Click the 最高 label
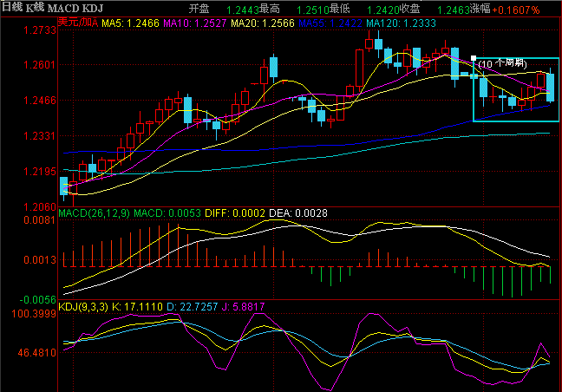 270,9
